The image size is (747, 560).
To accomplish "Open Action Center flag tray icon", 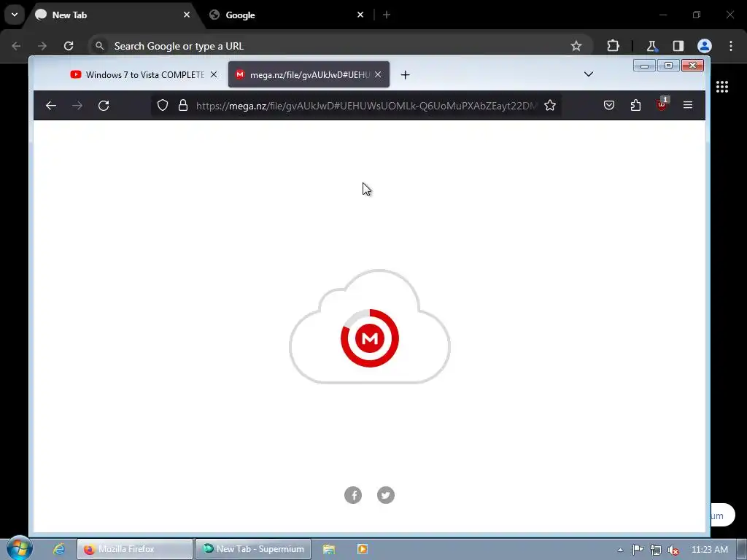I will [x=638, y=550].
